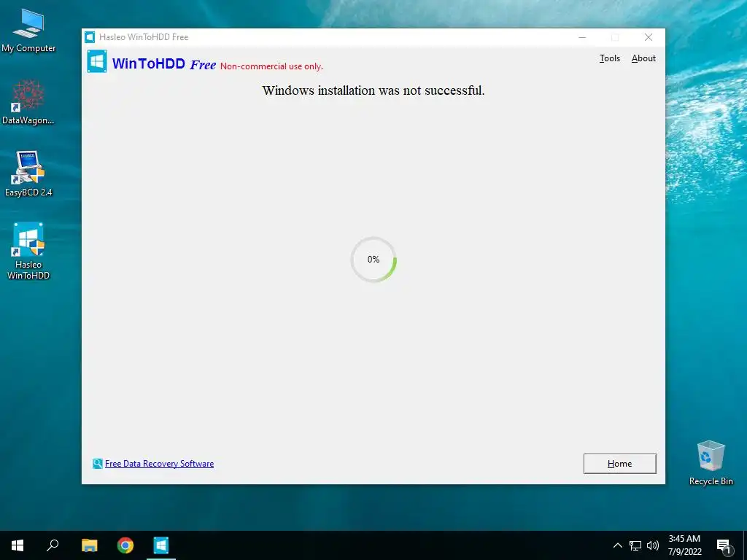747x560 pixels.
Task: Open the Free Data Recovery Software link
Action: [159, 463]
